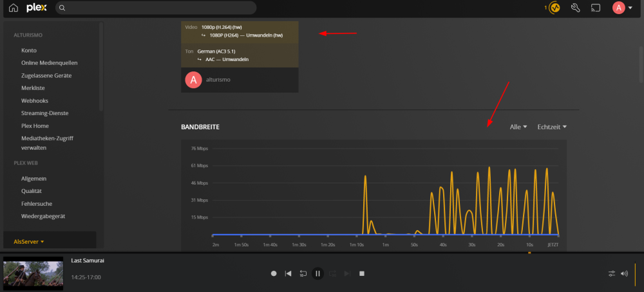Go to Plex home via house icon
The image size is (644, 292).
(x=14, y=8)
